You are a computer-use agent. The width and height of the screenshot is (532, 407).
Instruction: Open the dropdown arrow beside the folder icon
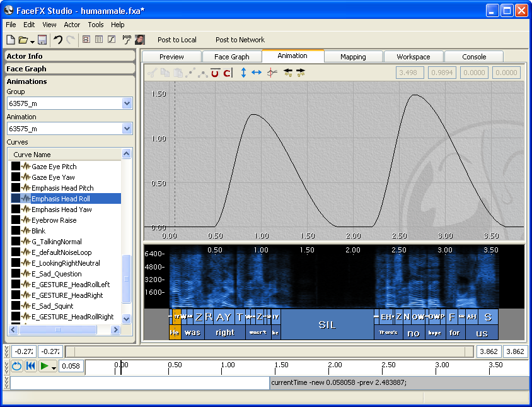(32, 40)
